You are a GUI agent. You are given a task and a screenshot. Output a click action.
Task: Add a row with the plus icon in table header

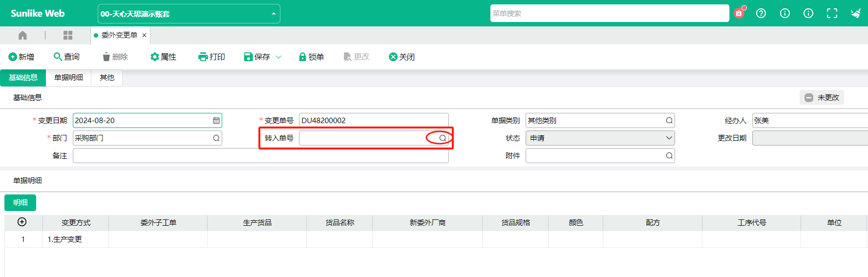(22, 222)
